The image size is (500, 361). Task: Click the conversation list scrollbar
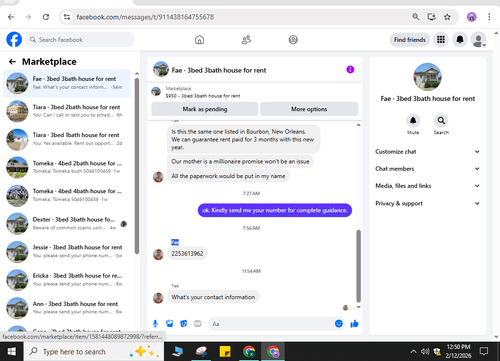(137, 166)
